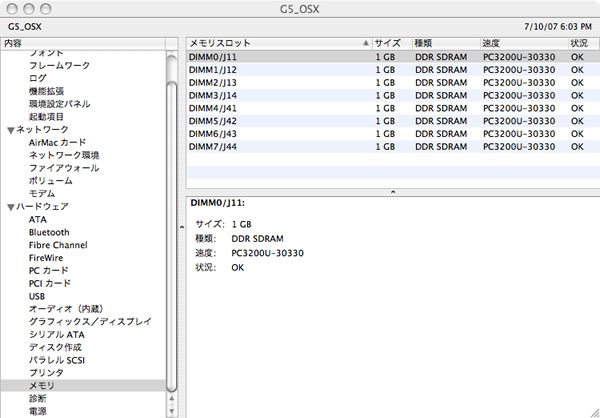
Task: Select USB entry
Action: coord(37,297)
